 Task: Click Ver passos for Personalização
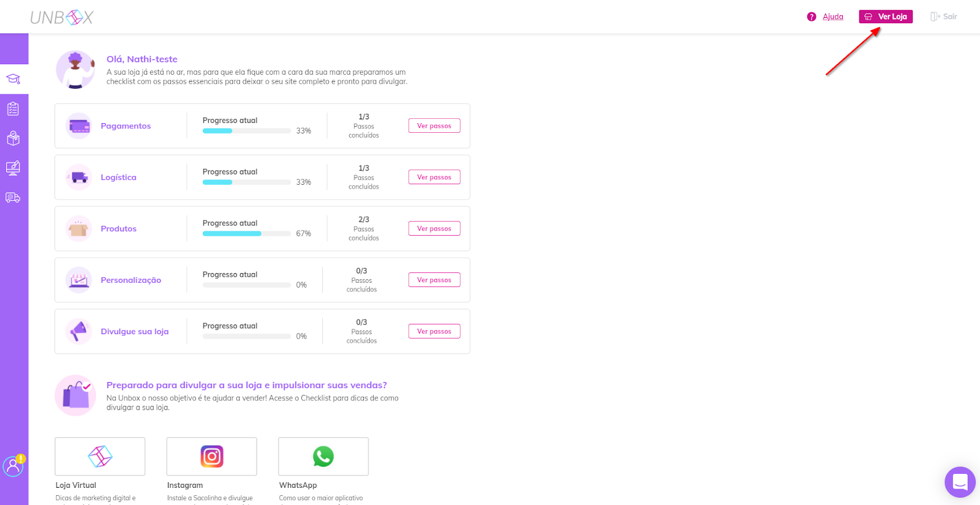coord(434,280)
